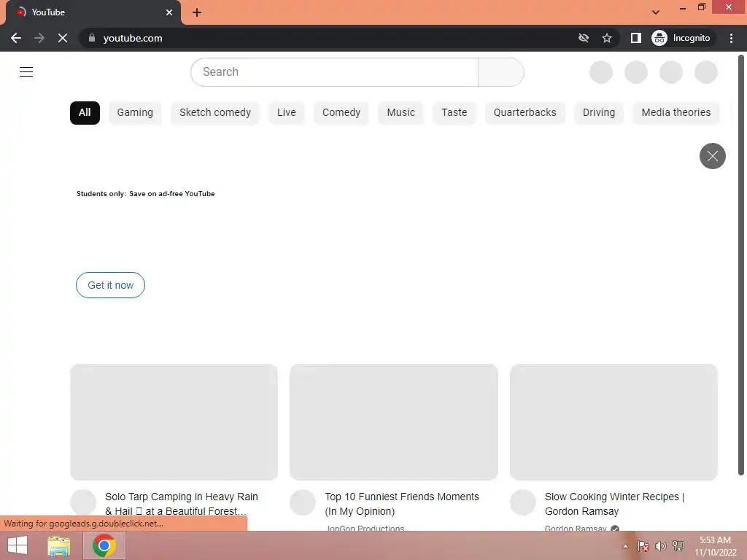Click the forward navigation arrow
Screen dimensions: 747x560
39,38
